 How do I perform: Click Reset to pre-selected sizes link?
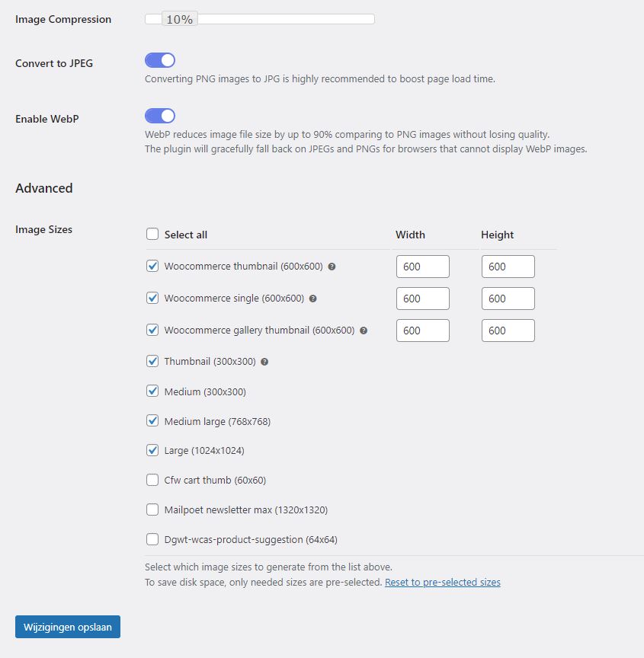tap(443, 582)
